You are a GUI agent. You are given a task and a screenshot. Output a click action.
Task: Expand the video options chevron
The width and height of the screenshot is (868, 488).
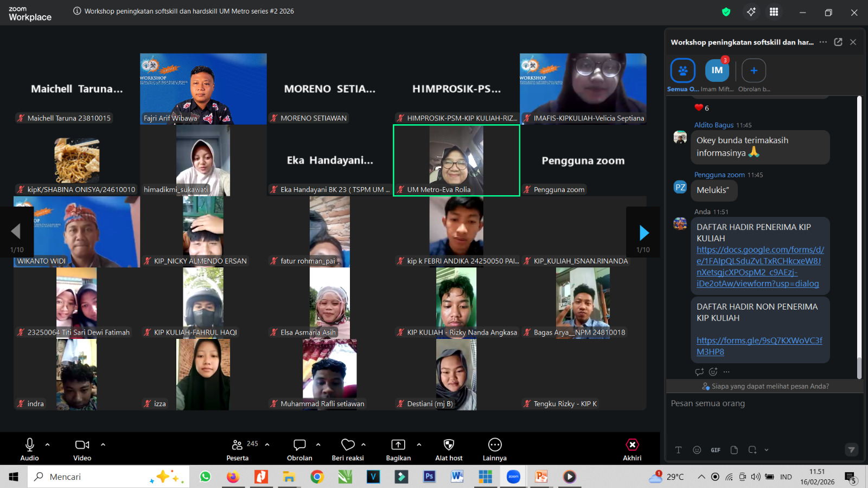103,445
